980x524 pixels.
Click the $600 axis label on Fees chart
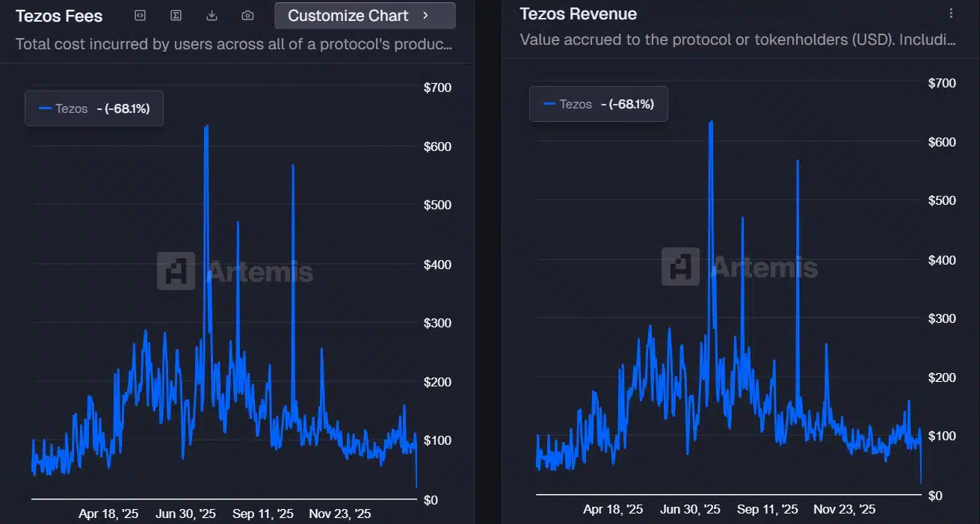click(x=437, y=147)
